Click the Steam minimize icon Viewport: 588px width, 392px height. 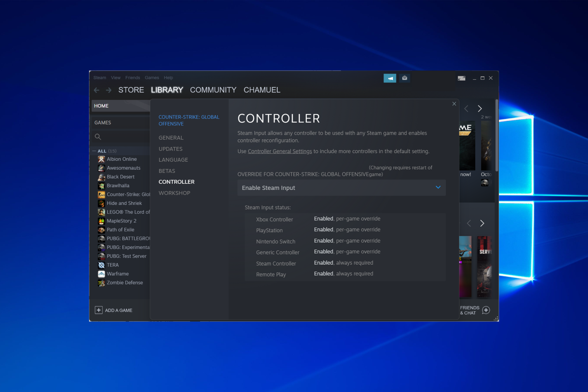tap(474, 78)
